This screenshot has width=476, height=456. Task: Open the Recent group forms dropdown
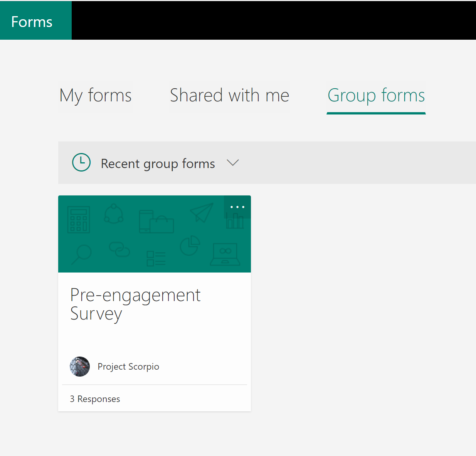pos(158,163)
